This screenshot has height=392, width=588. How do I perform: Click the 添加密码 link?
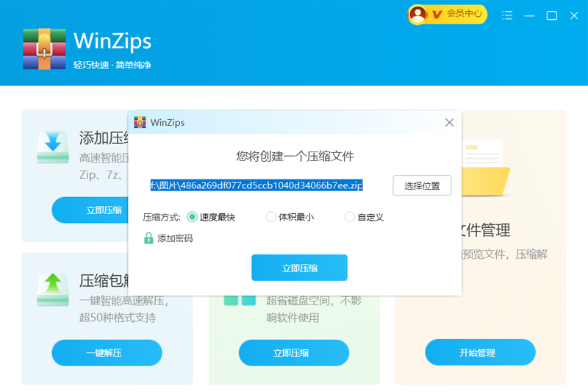coord(175,238)
